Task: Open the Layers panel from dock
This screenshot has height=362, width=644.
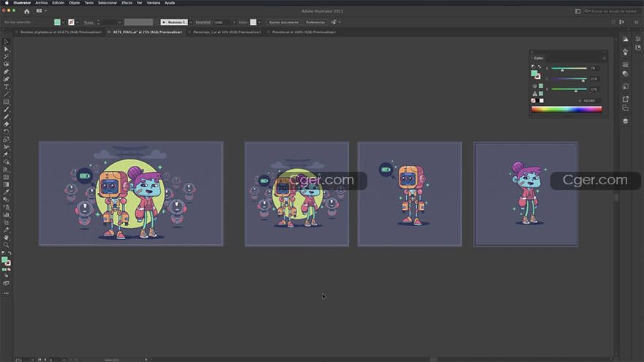Action: coord(625,121)
